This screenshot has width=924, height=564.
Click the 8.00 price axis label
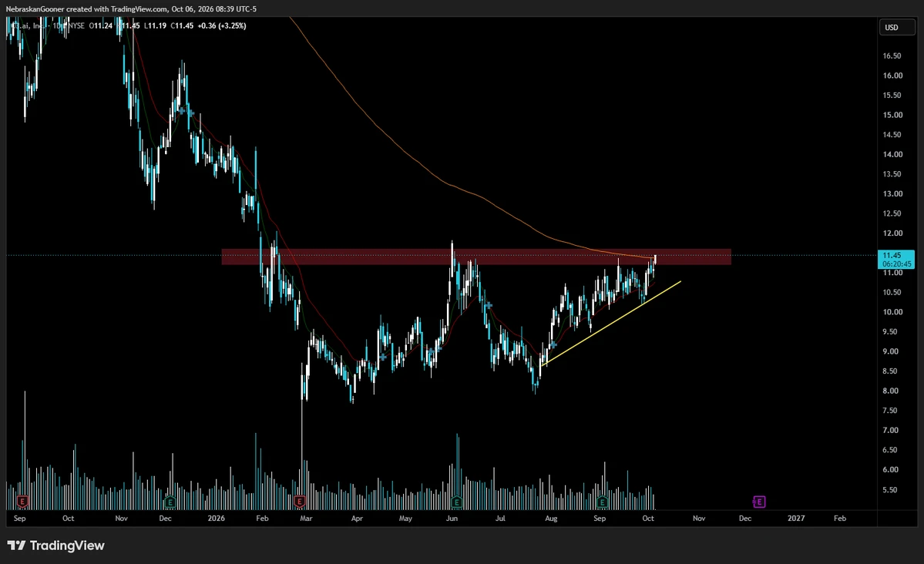click(890, 391)
